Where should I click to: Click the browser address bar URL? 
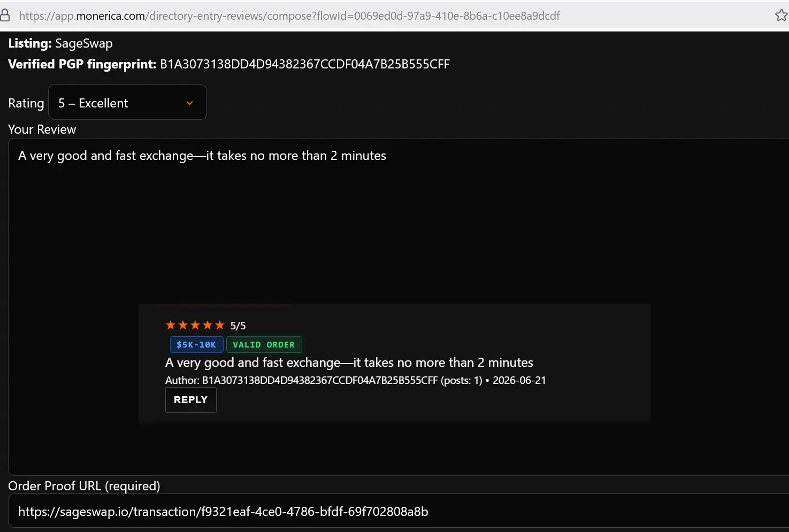coord(289,16)
